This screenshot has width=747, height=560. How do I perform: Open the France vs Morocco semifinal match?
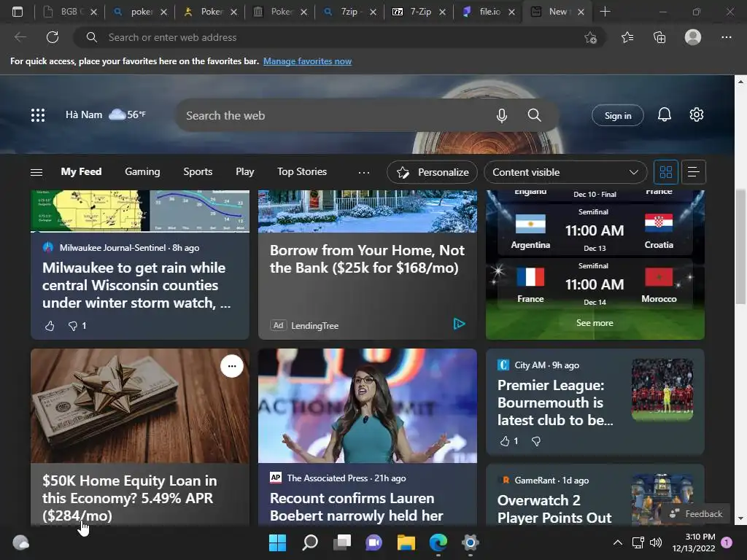tap(595, 284)
